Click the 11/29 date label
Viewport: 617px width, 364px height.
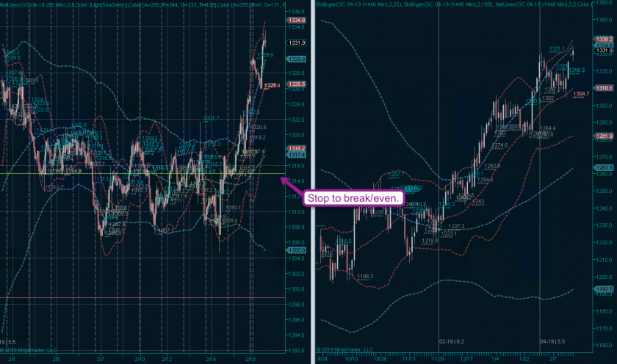pos(438,359)
